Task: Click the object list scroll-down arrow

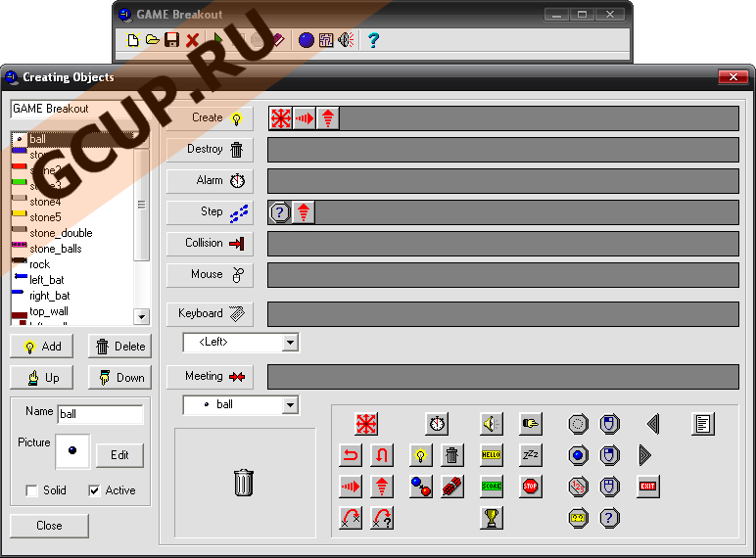Action: [141, 316]
